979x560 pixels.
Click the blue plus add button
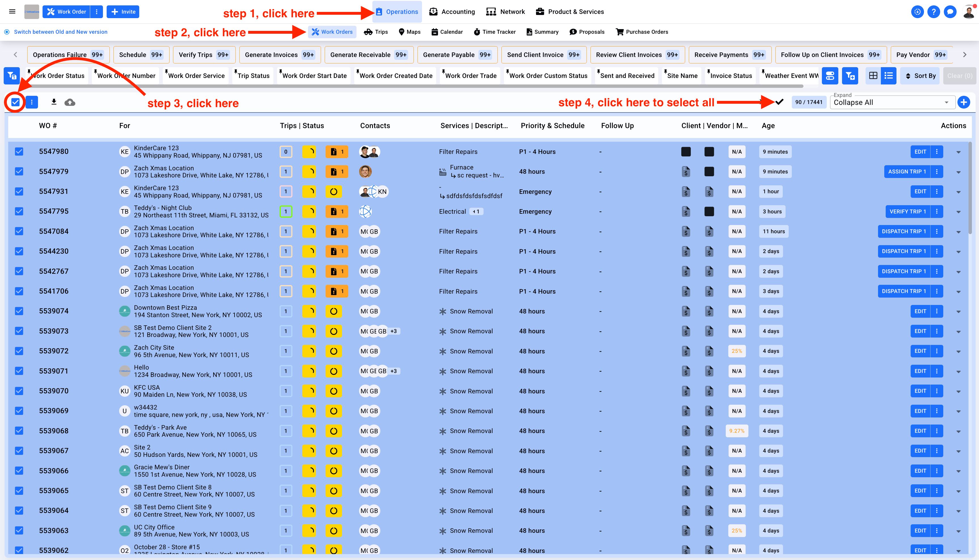[x=964, y=102]
